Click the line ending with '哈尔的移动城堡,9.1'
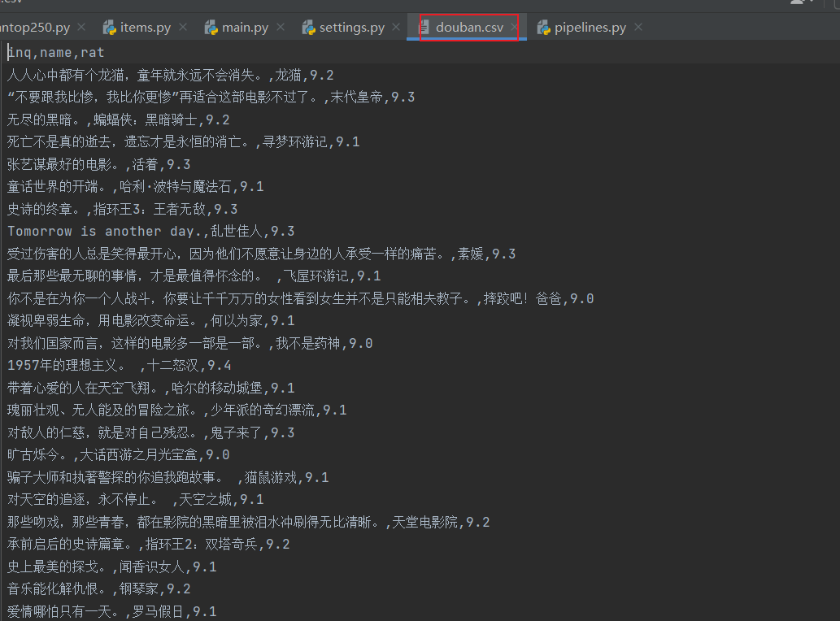The image size is (840, 621). [x=151, y=388]
